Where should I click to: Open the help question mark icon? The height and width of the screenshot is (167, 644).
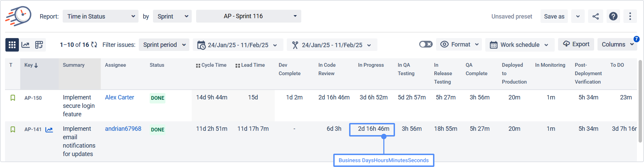[613, 17]
